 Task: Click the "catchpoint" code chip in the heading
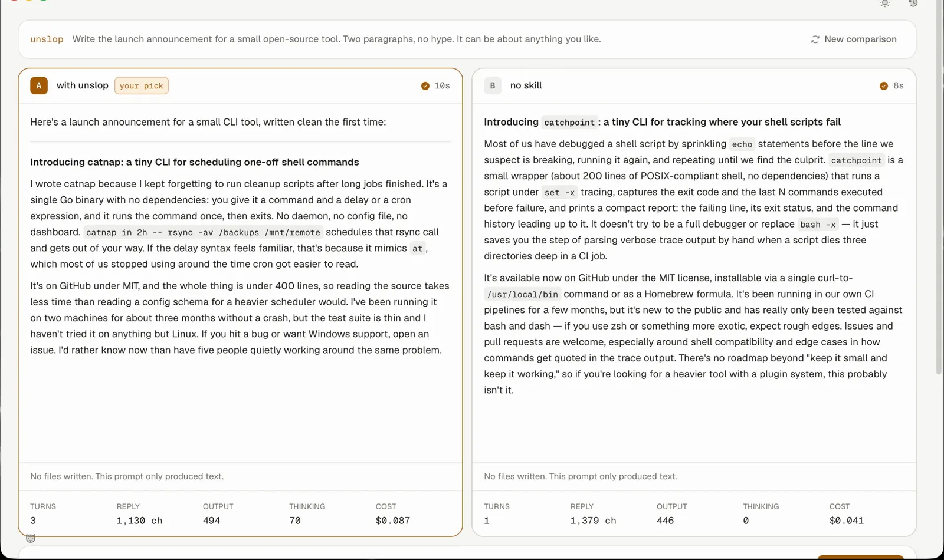tap(569, 123)
